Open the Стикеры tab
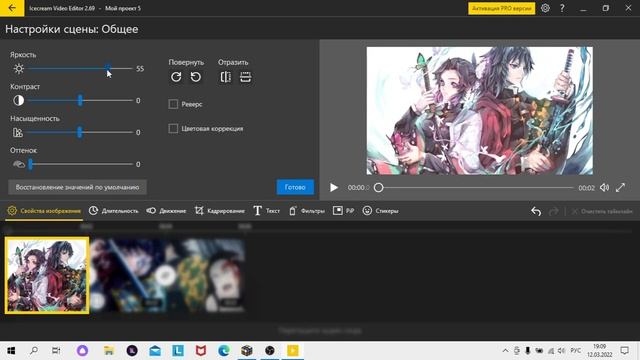 [380, 211]
